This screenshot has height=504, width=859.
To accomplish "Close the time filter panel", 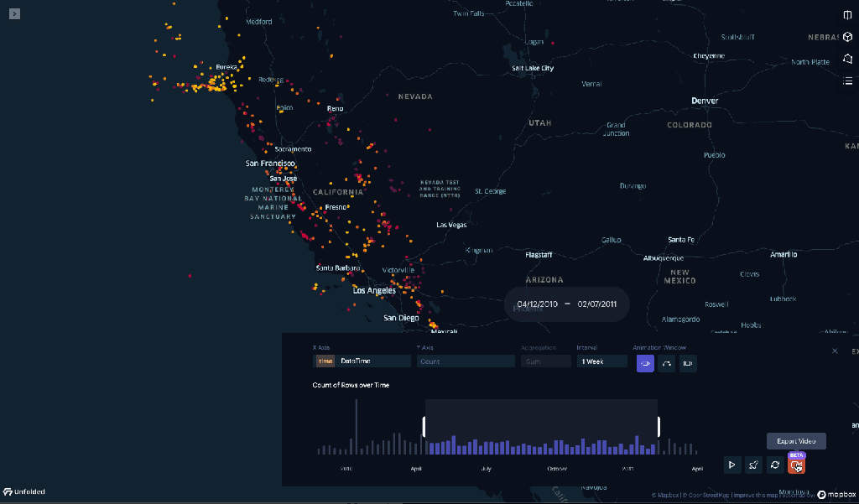I will point(835,351).
